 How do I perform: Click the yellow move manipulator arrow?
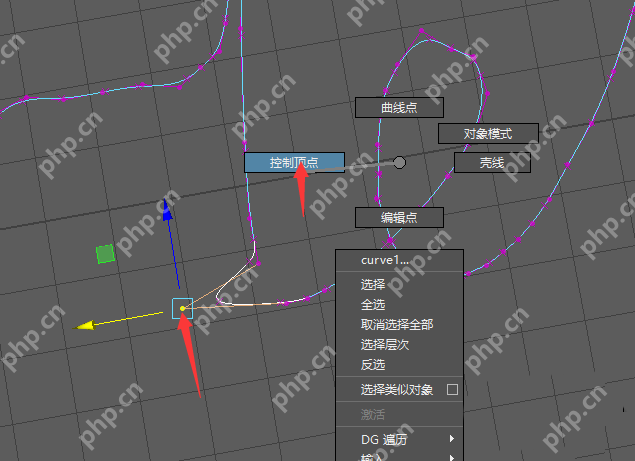coord(85,325)
